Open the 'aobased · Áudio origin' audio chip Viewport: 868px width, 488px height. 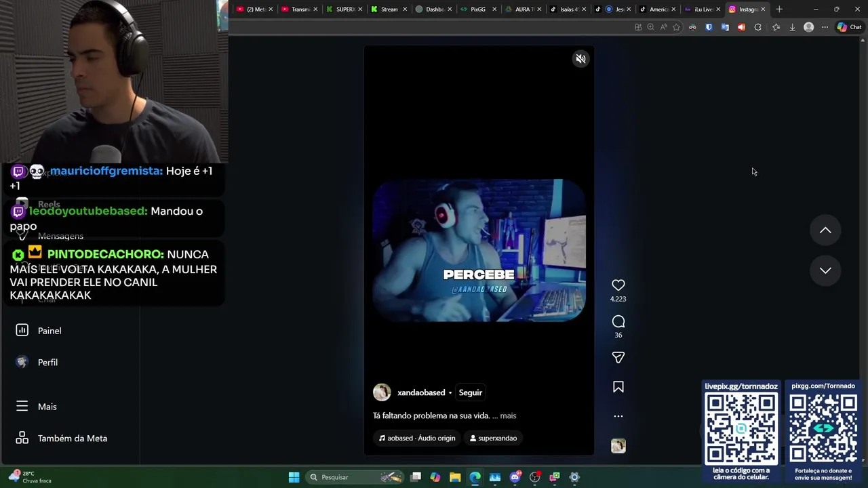pos(417,438)
